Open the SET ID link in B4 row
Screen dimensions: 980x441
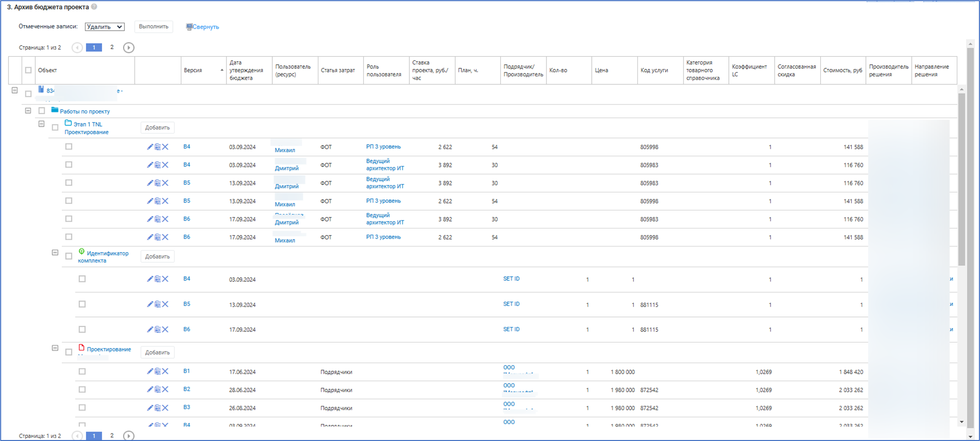pos(511,279)
